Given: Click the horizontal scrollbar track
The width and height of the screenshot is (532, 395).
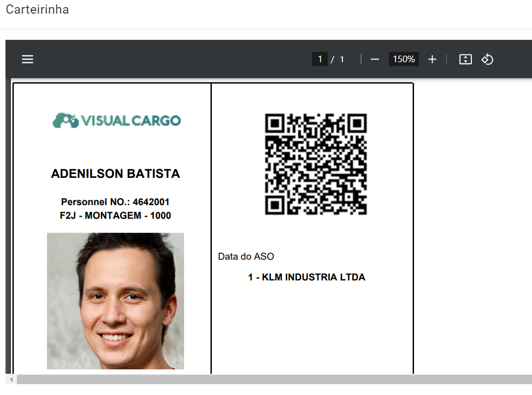Looking at the screenshot, I should [x=274, y=379].
